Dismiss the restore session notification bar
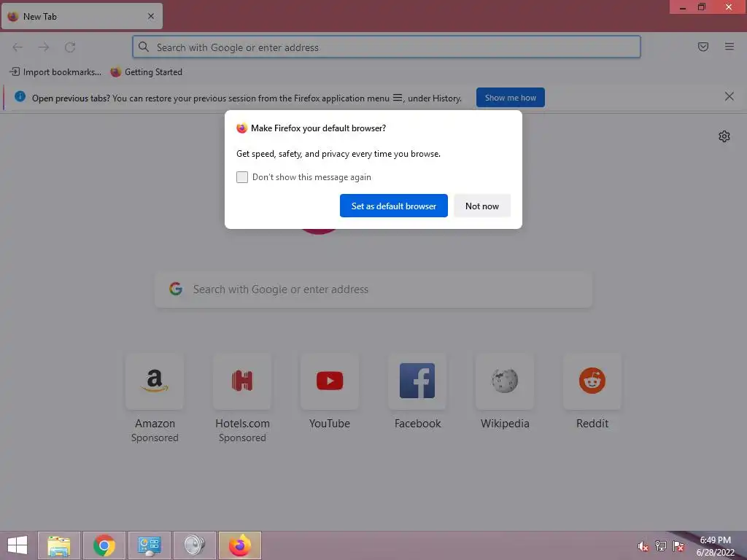Image resolution: width=747 pixels, height=560 pixels. tap(729, 97)
